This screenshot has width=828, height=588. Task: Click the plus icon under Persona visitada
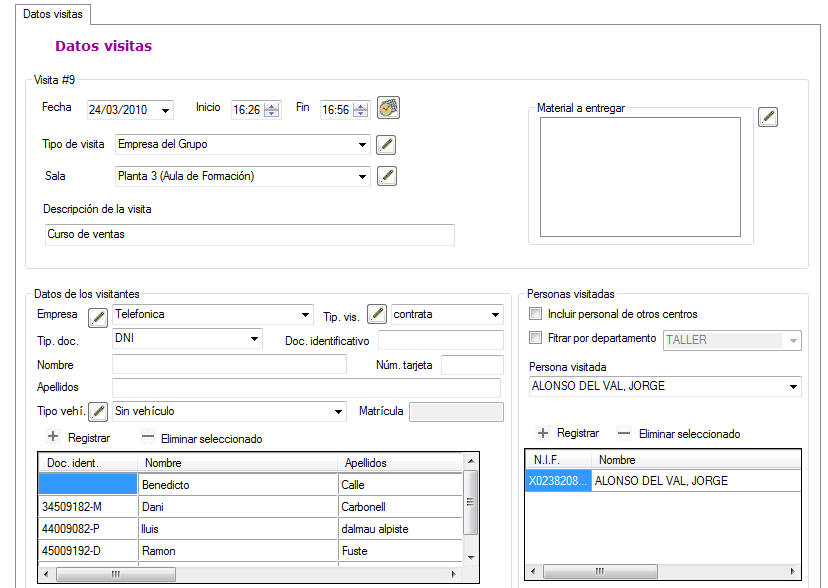pos(542,433)
